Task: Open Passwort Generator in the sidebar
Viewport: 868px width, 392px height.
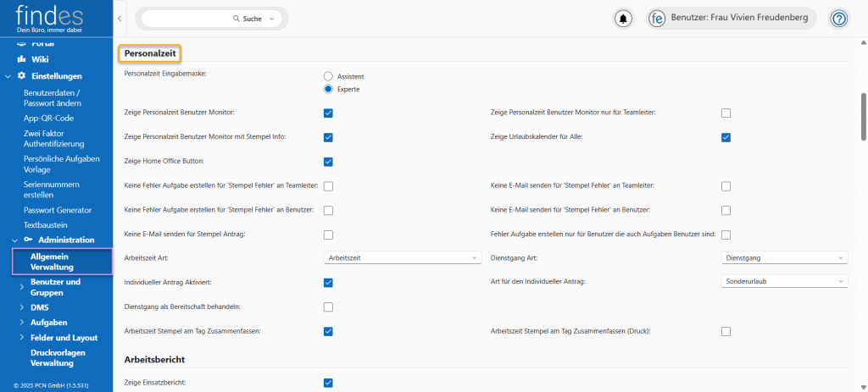Action: (57, 210)
